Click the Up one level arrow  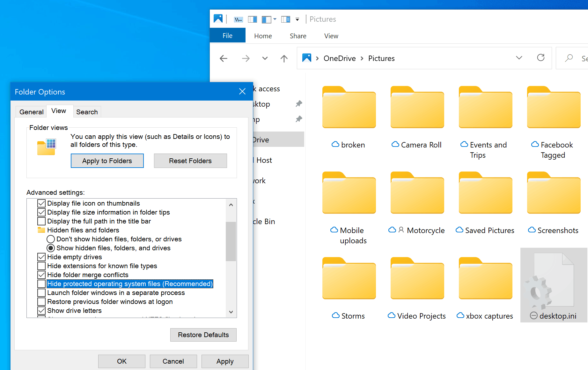284,58
